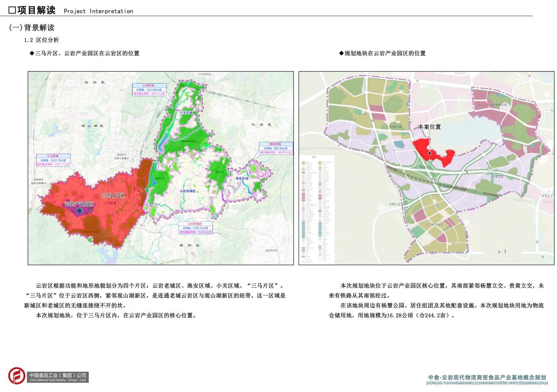557x392 pixels.
Task: Click the 云潭立交 label on the right map
Action: click(394, 204)
